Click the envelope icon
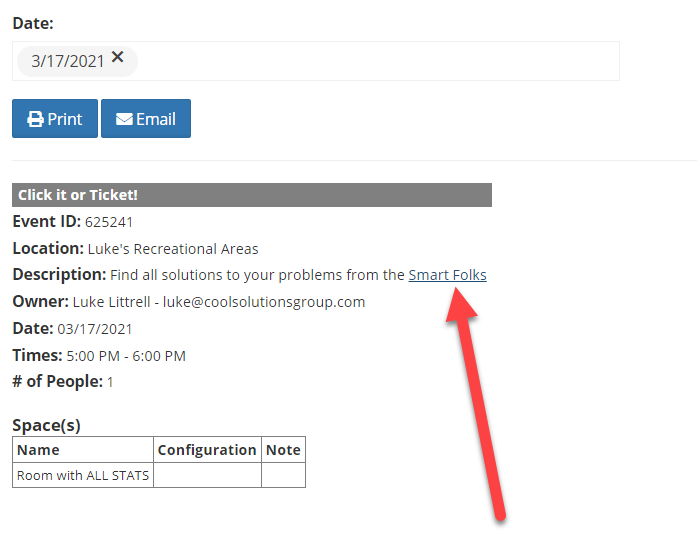Screen dimensions: 697x533 pos(124,119)
